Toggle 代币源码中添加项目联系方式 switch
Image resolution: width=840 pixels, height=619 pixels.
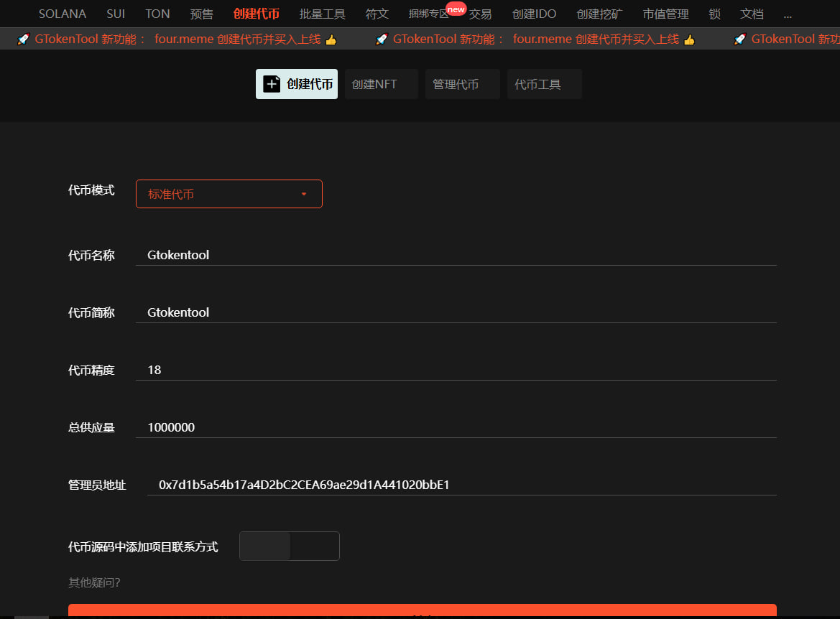click(289, 546)
